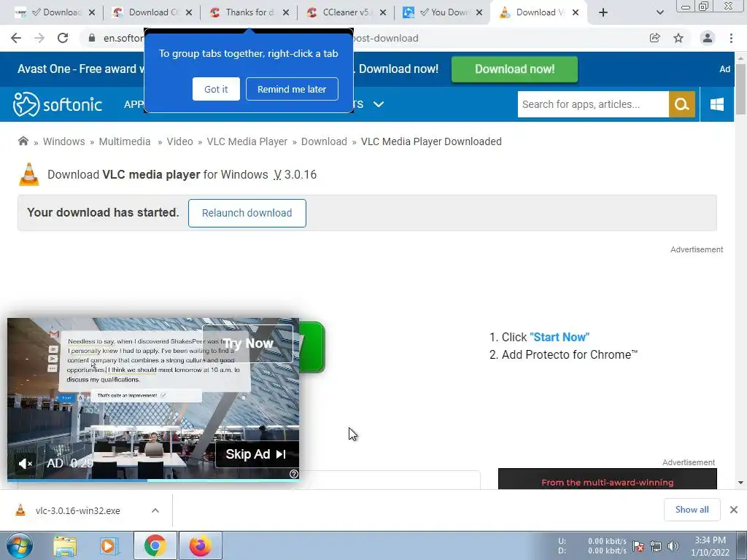Click the orange search magnifier button
The height and width of the screenshot is (560, 747).
[x=682, y=104]
